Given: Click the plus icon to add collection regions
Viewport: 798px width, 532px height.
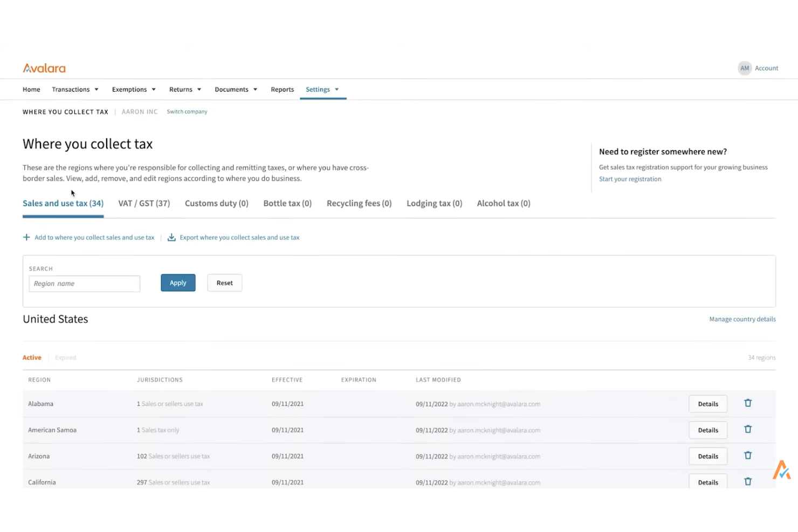Looking at the screenshot, I should click(26, 237).
